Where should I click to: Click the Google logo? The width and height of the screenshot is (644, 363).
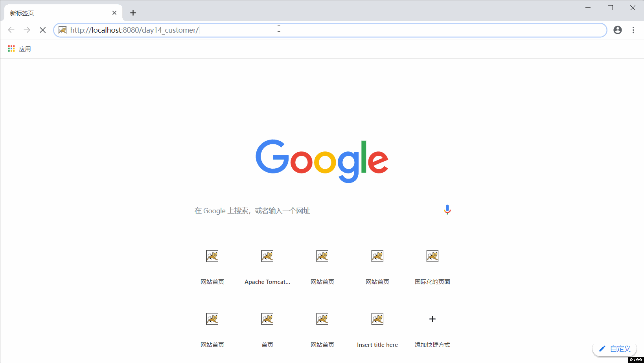pos(322,161)
